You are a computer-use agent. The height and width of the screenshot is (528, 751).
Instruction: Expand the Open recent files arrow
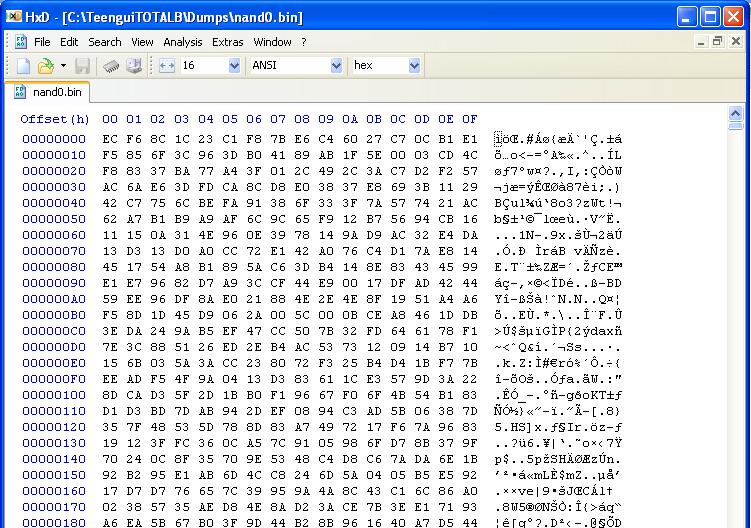(x=63, y=66)
